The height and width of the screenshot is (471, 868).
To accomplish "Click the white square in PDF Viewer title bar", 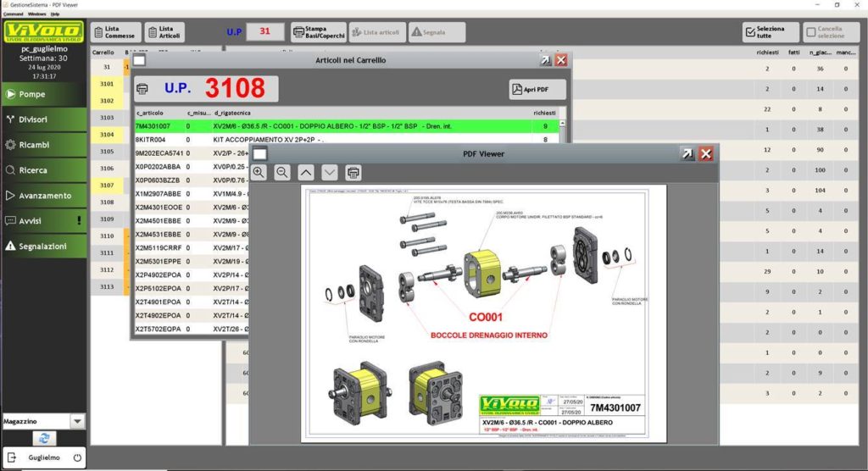I will (x=260, y=153).
